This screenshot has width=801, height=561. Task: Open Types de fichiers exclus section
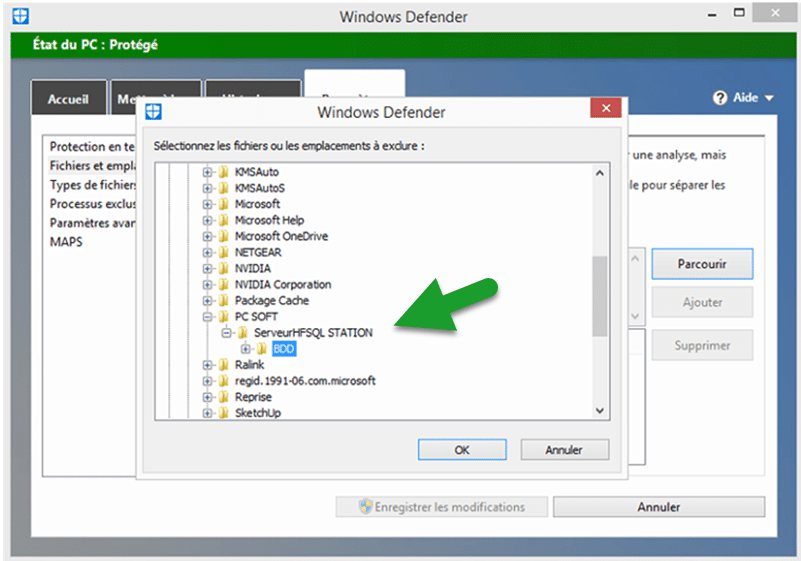(92, 185)
